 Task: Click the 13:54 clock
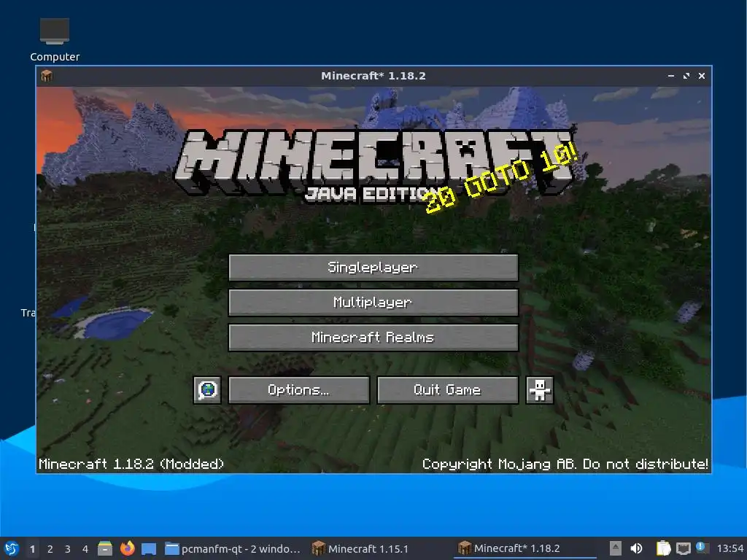pos(729,549)
